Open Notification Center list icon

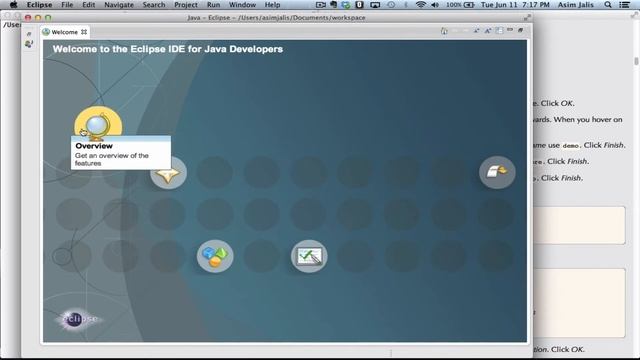click(x=624, y=5)
